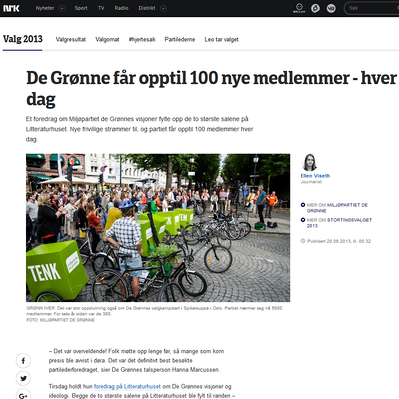Click the third round icon beside search
Image resolution: width=399 pixels, height=399 pixels.
tap(331, 8)
